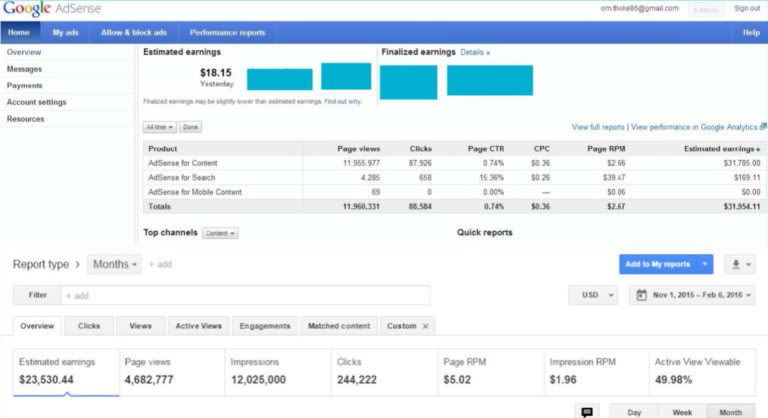Click the Add to My reports button
Viewport: 768px width, 418px height.
[656, 264]
